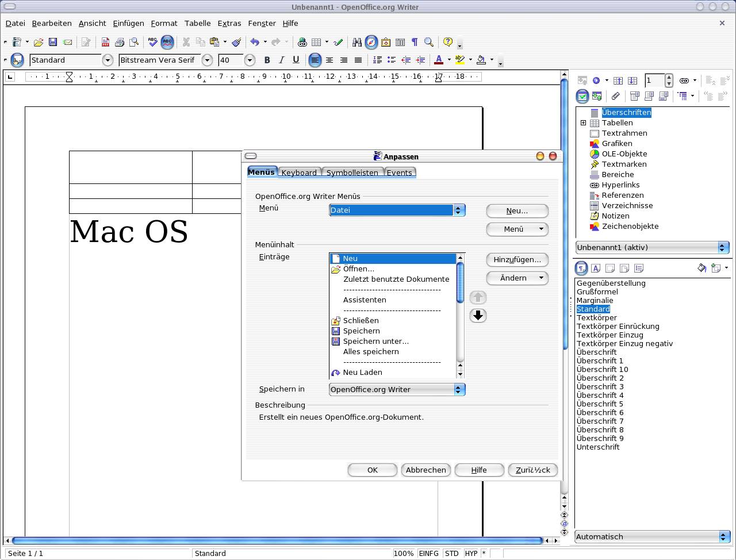Viewport: 736px width, 560px height.
Task: Click the Menü button with arrow
Action: click(517, 229)
